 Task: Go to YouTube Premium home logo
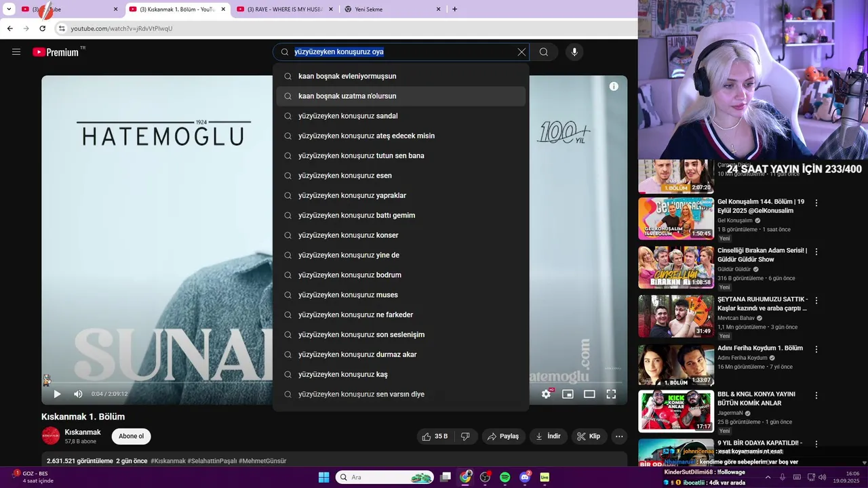[56, 52]
